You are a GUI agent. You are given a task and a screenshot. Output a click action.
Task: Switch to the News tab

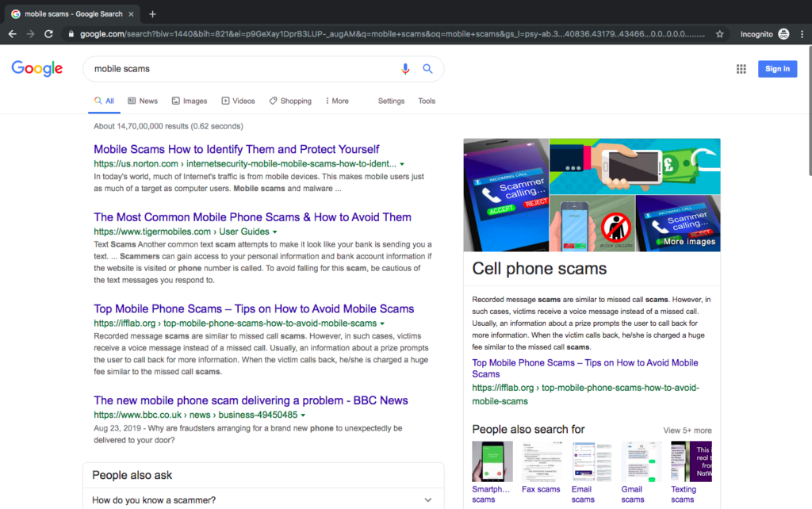point(143,101)
